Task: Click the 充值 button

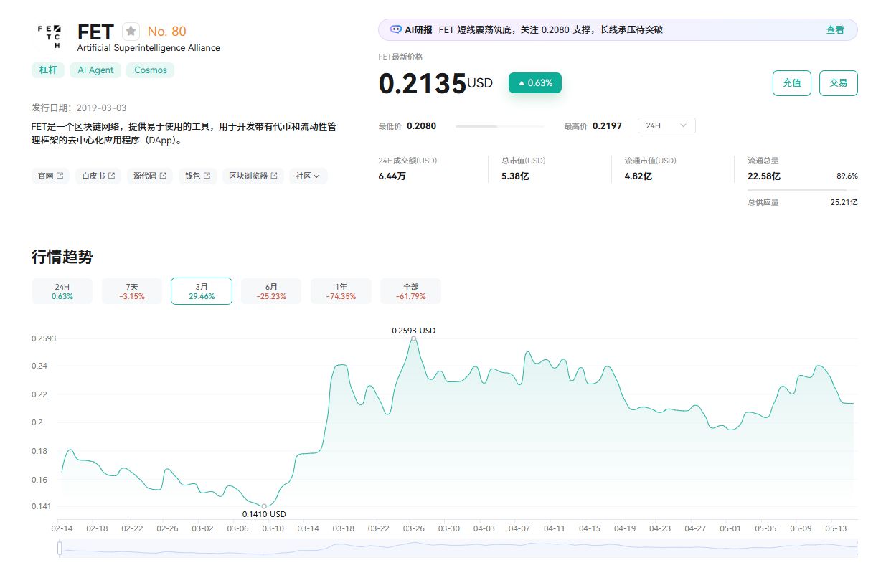Action: coord(792,83)
